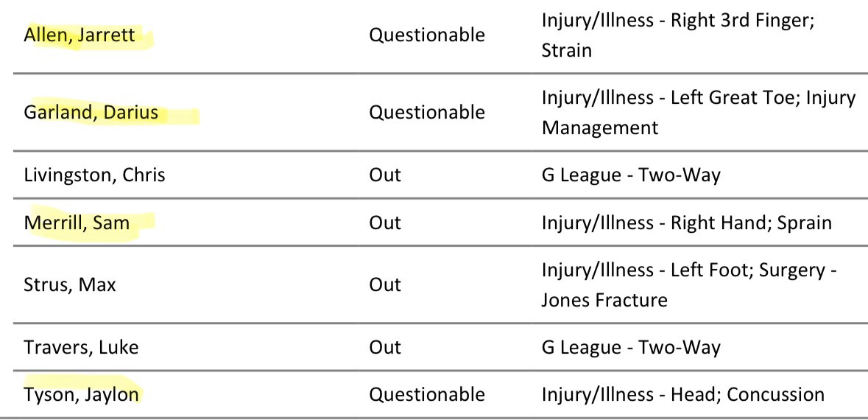Viewport: 868px width, 420px height.
Task: Click the Left Foot Jones Fracture reason
Action: pos(688,284)
